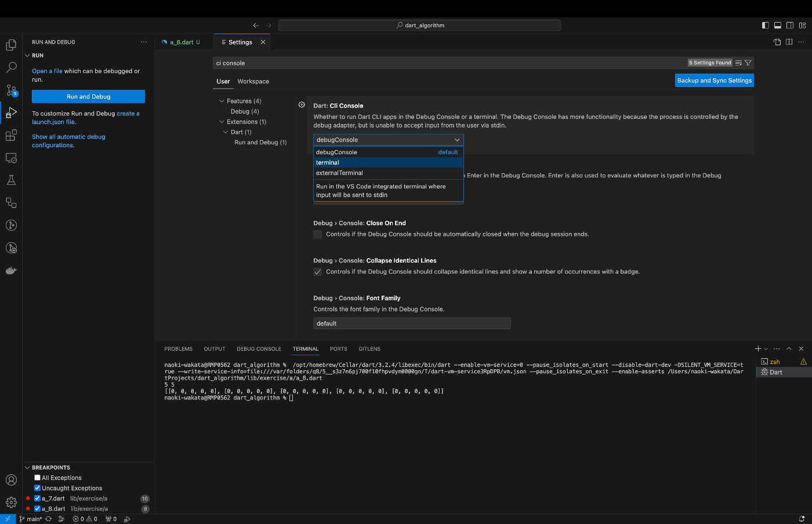Open the PROBLEMS panel tab
This screenshot has height=524, width=812.
click(x=178, y=349)
